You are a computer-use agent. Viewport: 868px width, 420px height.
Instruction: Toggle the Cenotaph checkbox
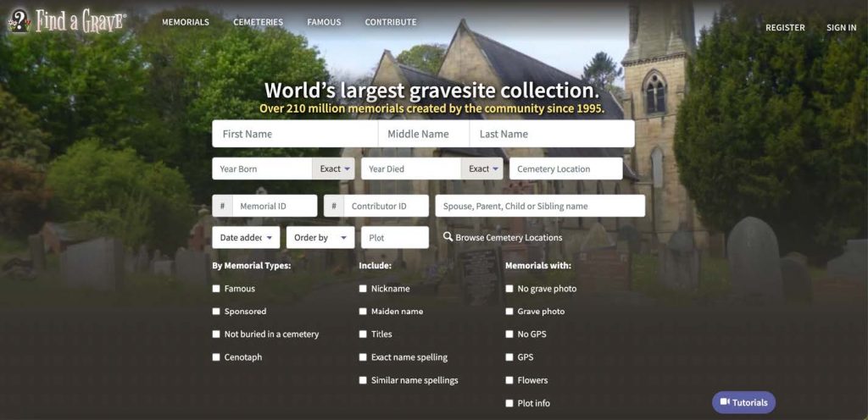pos(216,357)
